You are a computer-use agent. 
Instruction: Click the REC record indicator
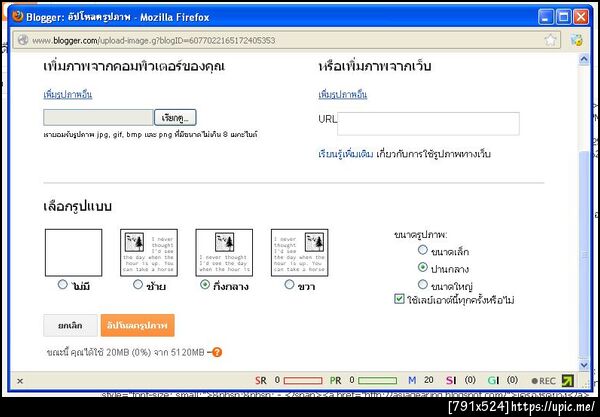tap(543, 381)
